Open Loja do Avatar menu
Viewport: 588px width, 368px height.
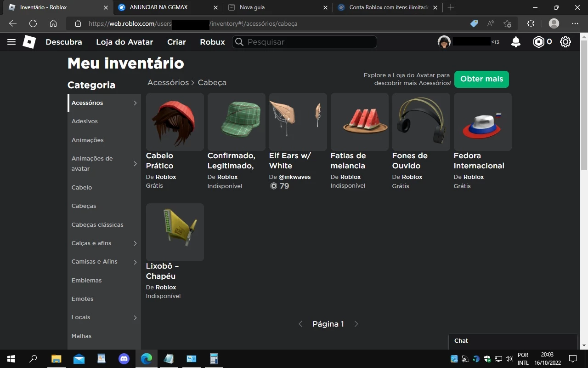pyautogui.click(x=124, y=42)
